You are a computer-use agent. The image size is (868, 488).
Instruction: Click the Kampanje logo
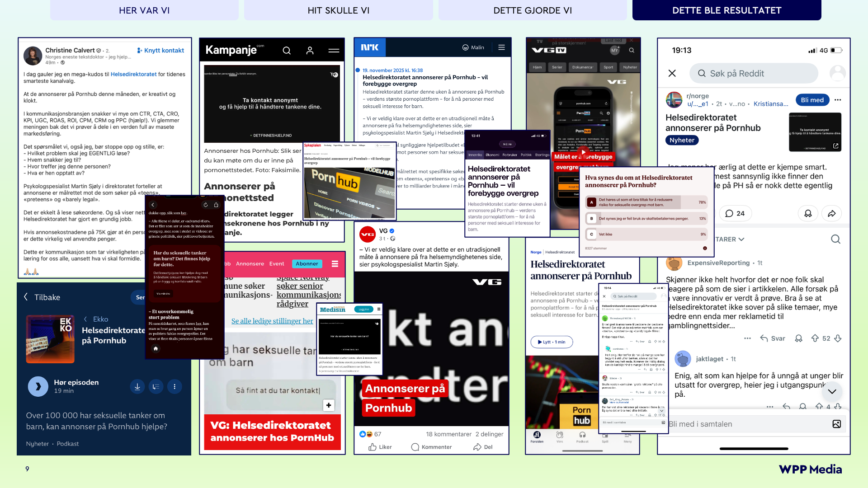(235, 50)
